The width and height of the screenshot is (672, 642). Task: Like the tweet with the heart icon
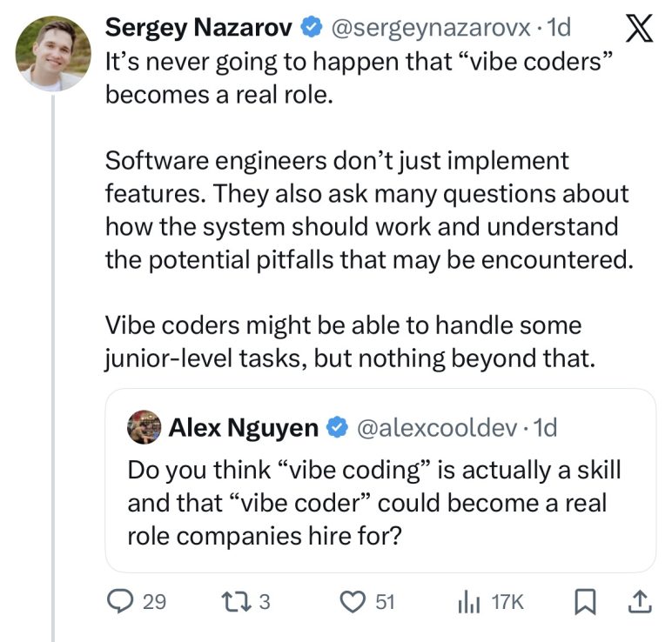click(x=351, y=601)
